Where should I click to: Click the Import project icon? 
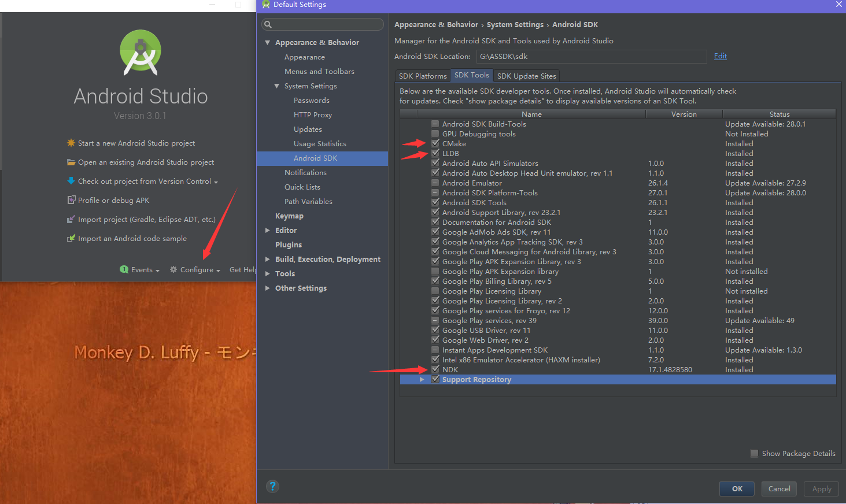coord(71,219)
